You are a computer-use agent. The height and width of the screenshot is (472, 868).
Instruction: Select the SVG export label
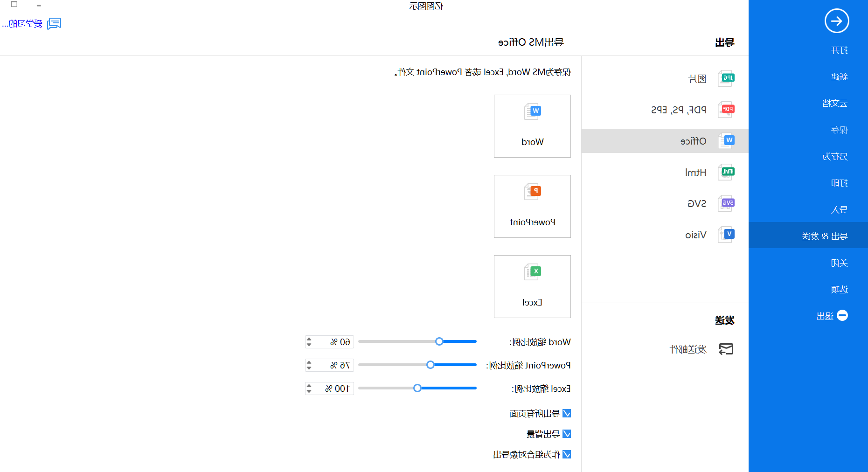697,204
